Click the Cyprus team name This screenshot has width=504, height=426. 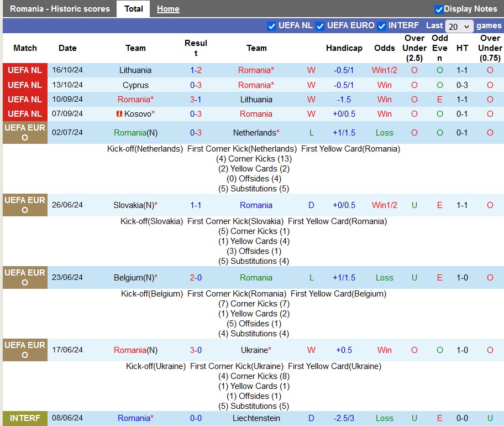[135, 85]
